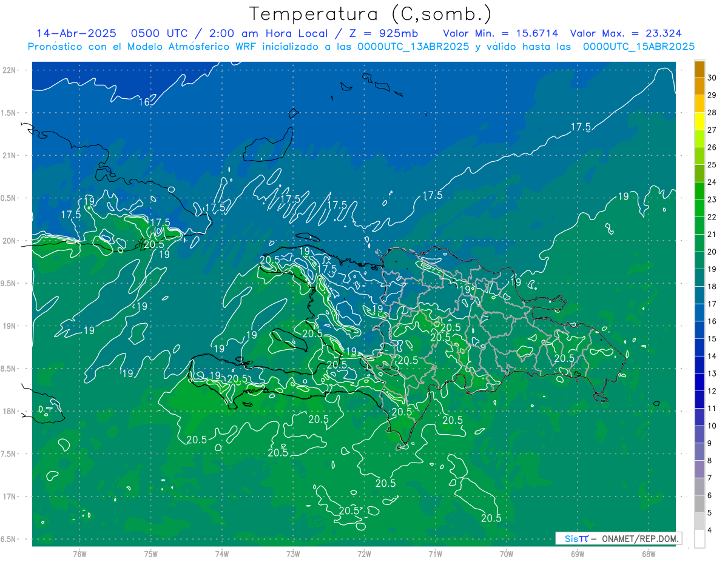Click '0000UTC_15ABR2025' valid-until time text

coord(639,47)
